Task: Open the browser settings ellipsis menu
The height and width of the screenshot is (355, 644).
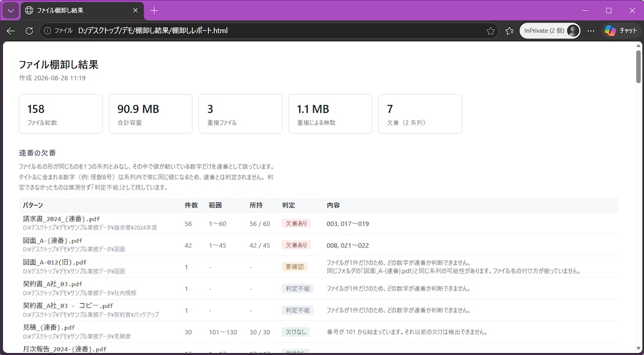Action: click(591, 31)
